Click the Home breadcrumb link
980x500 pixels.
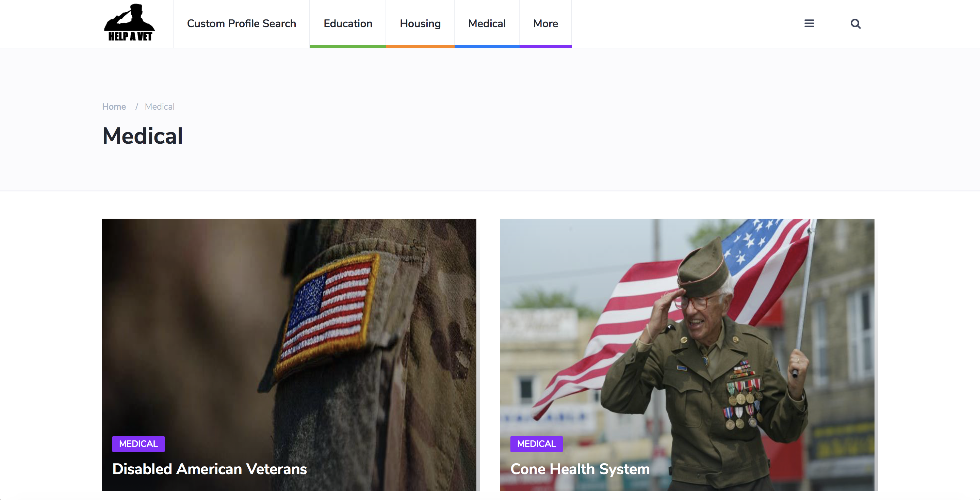(x=114, y=107)
